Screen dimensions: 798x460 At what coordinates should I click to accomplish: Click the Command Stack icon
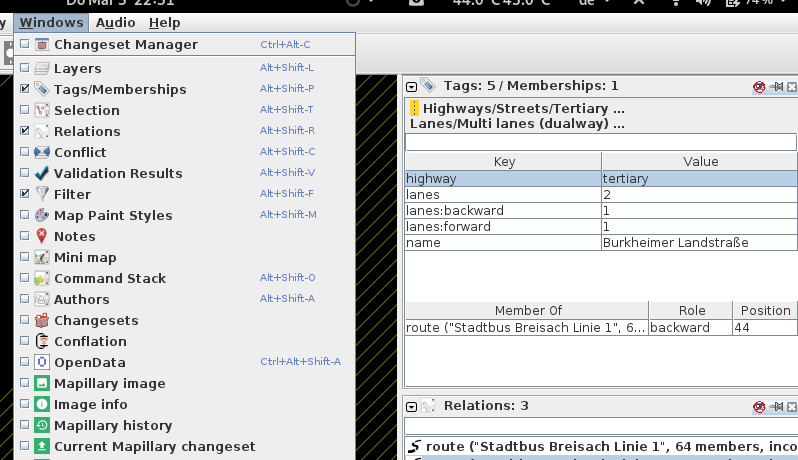(42, 278)
